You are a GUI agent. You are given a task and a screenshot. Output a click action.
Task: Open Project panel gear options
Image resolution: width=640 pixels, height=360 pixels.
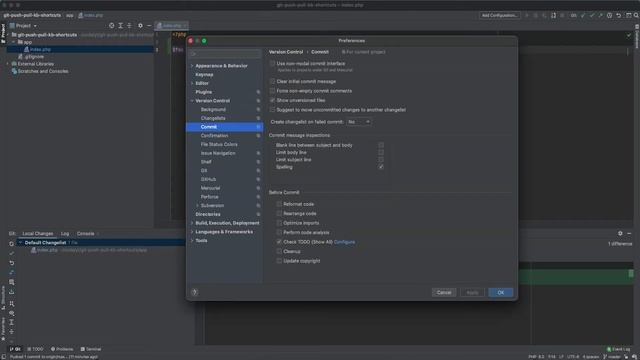coord(140,25)
